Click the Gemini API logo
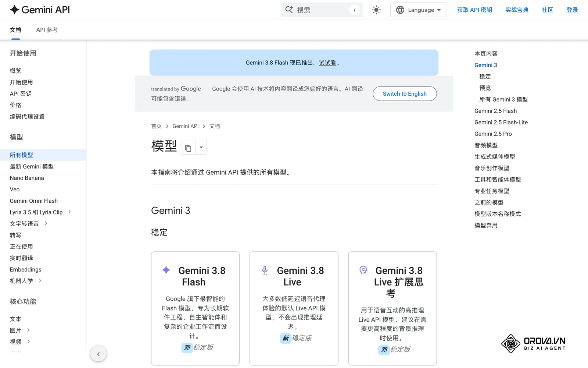588x368 pixels. pos(40,10)
